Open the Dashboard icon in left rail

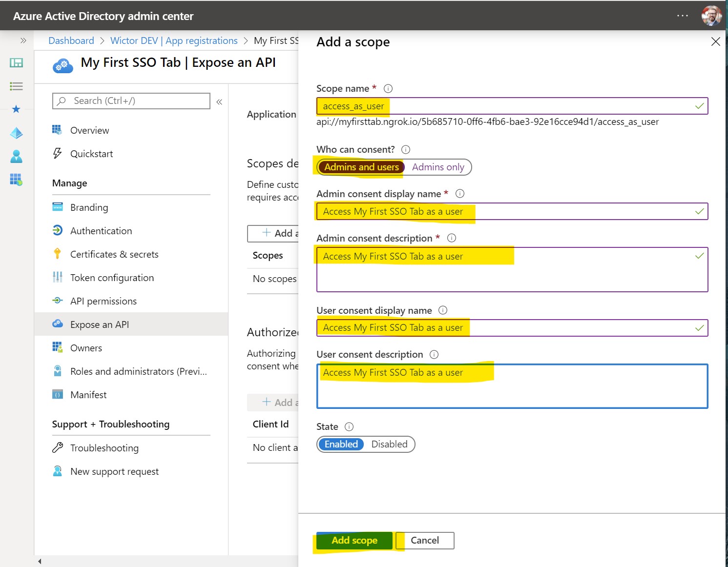(x=16, y=62)
